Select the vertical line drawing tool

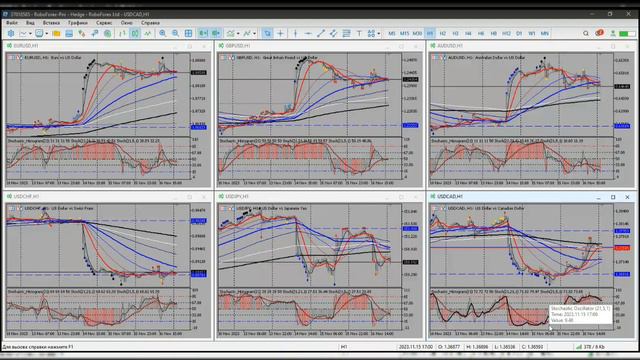[x=296, y=33]
